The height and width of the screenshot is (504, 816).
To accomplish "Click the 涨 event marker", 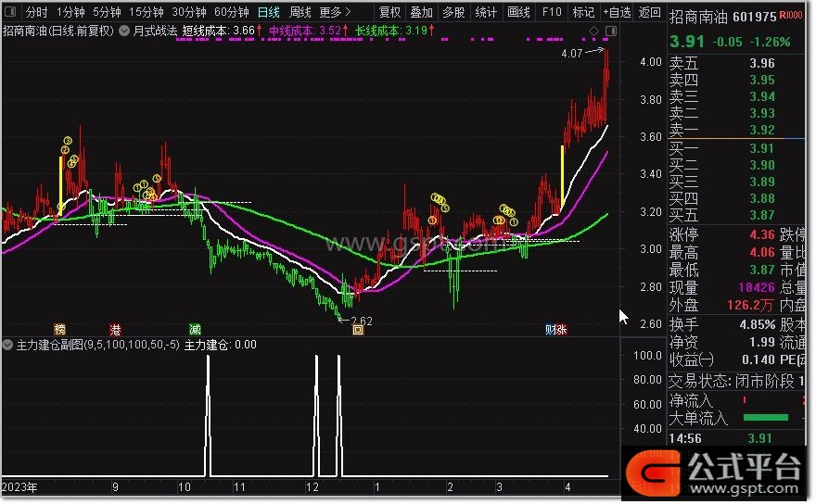I will [x=561, y=329].
